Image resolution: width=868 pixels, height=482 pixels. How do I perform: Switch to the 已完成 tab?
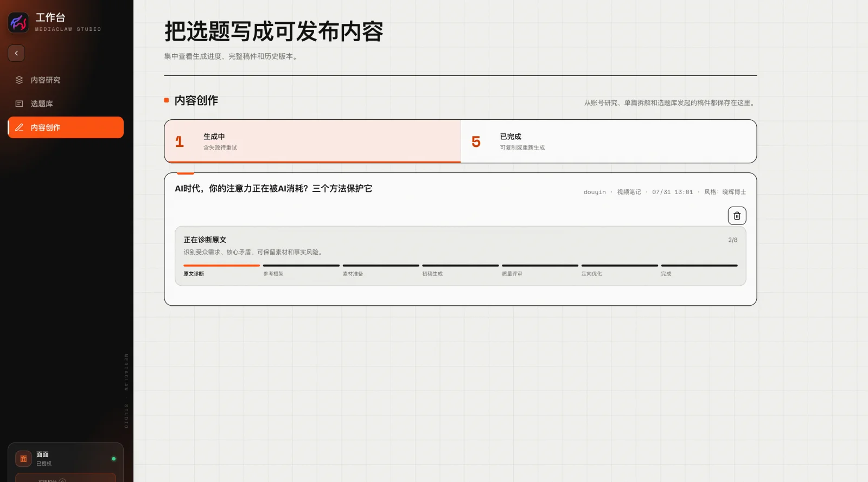point(608,141)
